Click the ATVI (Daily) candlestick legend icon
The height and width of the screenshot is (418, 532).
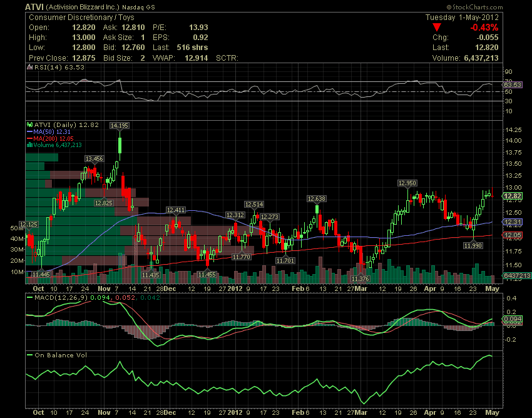[x=30, y=125]
